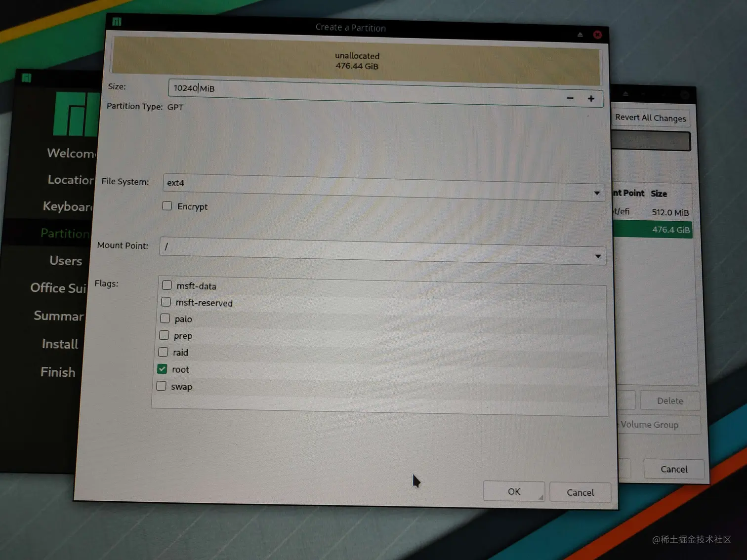Click the GPT partition type value

click(175, 107)
